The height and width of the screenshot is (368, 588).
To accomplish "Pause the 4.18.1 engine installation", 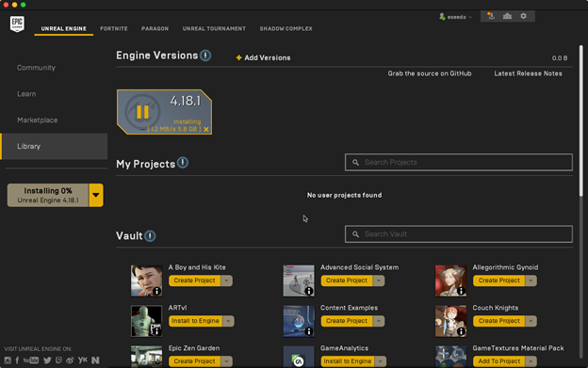I will click(142, 112).
